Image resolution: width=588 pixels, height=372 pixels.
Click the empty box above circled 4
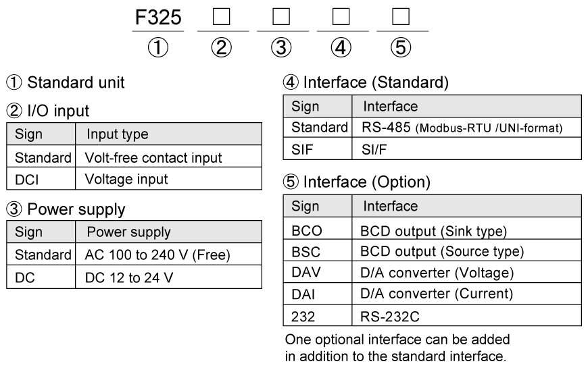(342, 18)
